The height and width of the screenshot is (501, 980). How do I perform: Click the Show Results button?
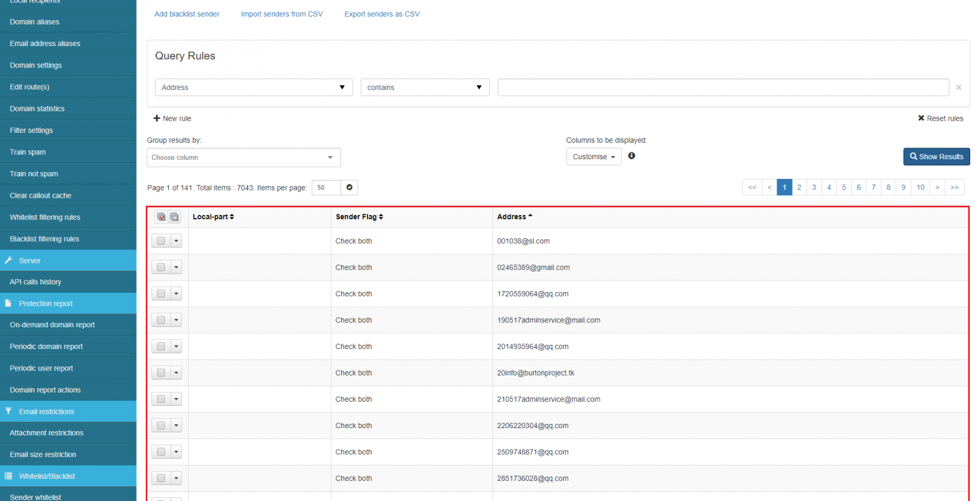pos(937,157)
